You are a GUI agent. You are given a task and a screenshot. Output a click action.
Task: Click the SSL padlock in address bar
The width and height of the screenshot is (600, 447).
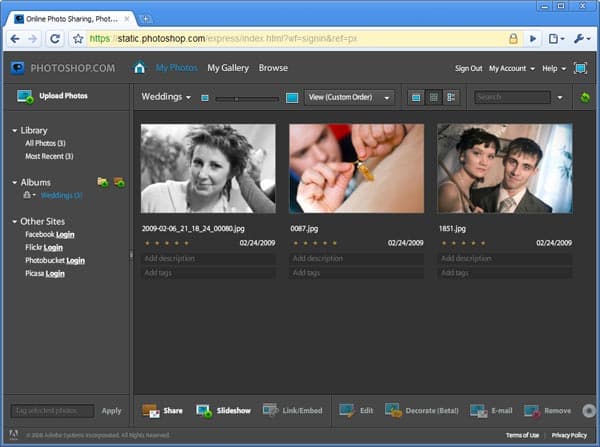[513, 39]
